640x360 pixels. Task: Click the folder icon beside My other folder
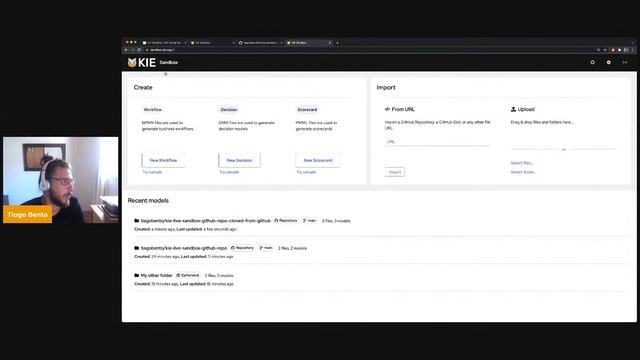pos(136,276)
